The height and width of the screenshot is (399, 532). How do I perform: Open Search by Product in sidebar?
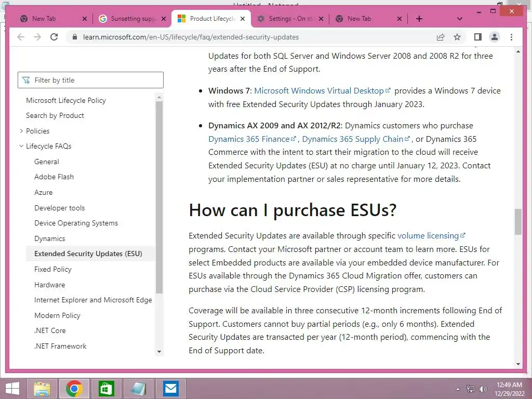tap(55, 115)
